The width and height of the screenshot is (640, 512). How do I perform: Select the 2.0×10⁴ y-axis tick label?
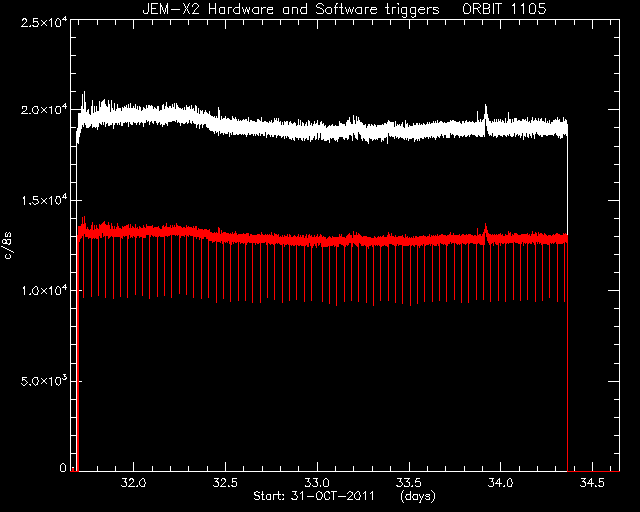tap(44, 110)
